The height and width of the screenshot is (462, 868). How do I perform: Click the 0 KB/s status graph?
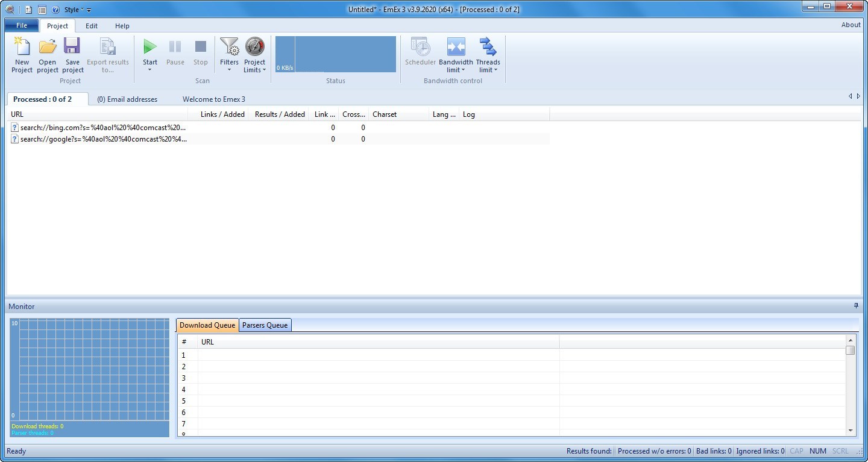click(x=336, y=54)
